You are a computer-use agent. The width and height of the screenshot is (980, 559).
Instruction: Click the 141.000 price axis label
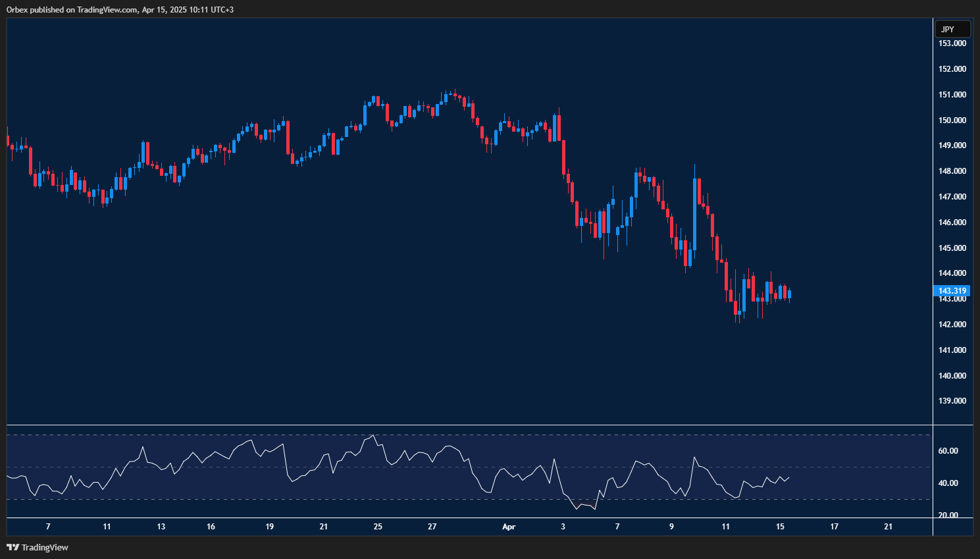(952, 350)
